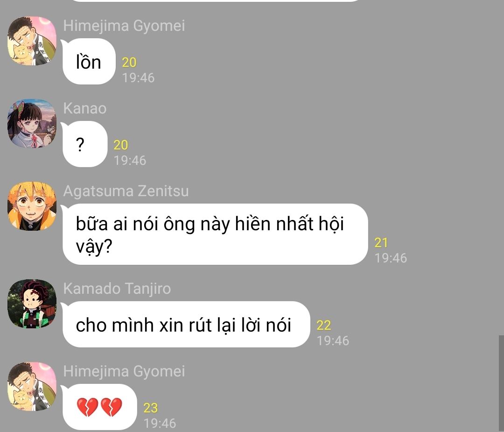Screen dimensions: 504x432
Task: Tap Himejima Gyomei's avatar beside the broken hearts message
Action: click(32, 386)
